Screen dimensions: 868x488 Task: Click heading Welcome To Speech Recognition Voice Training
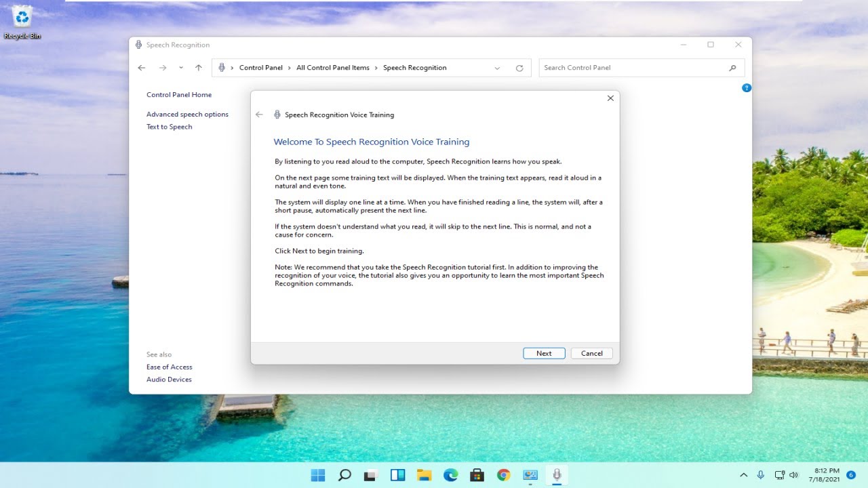(x=372, y=142)
